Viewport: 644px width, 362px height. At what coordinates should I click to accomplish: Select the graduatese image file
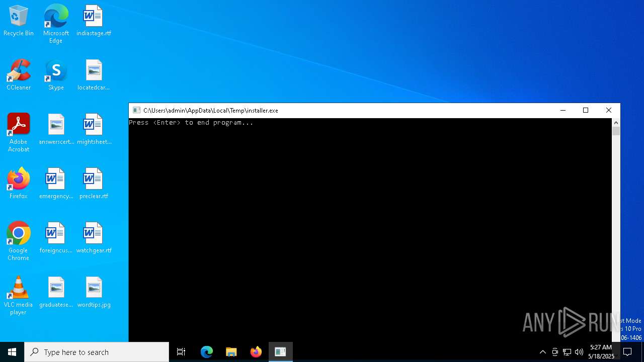56,293
